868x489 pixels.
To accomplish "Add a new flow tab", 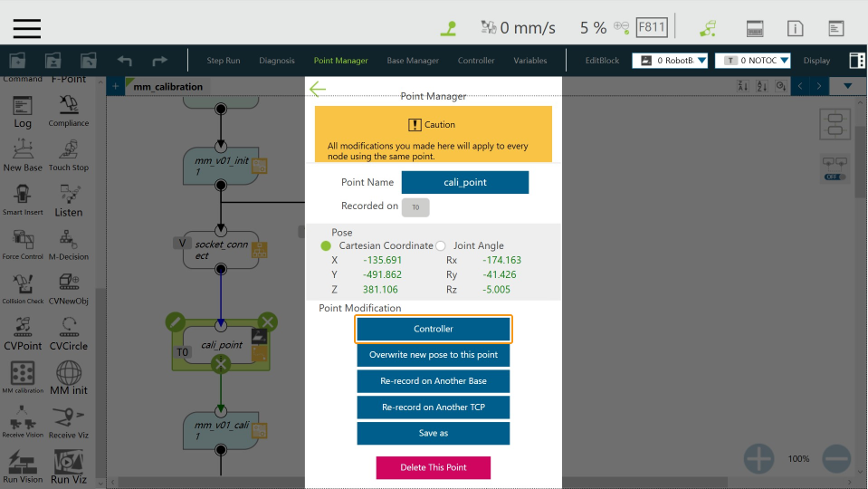I will (115, 86).
